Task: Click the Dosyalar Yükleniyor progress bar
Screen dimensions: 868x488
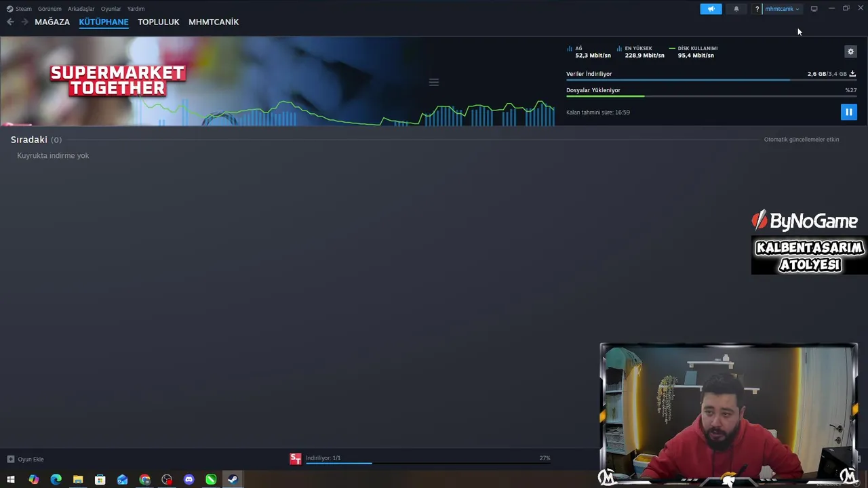Action: tap(711, 96)
